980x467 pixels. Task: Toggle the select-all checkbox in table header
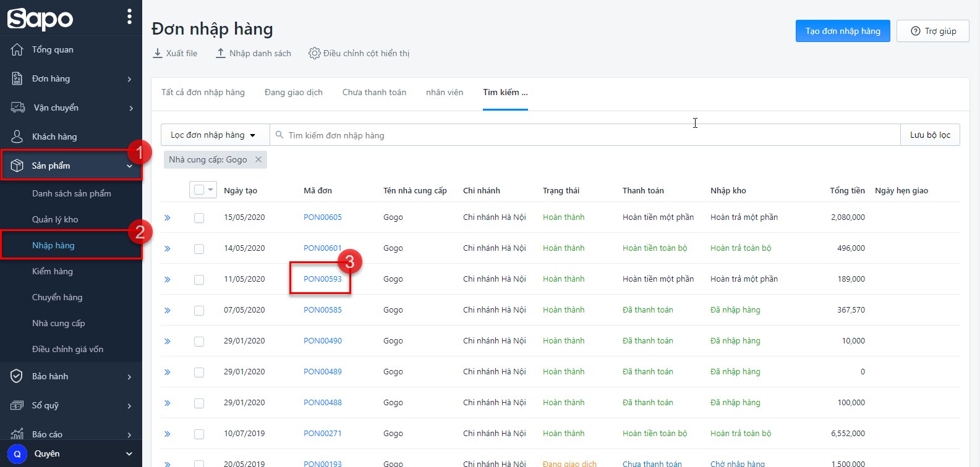tap(199, 190)
